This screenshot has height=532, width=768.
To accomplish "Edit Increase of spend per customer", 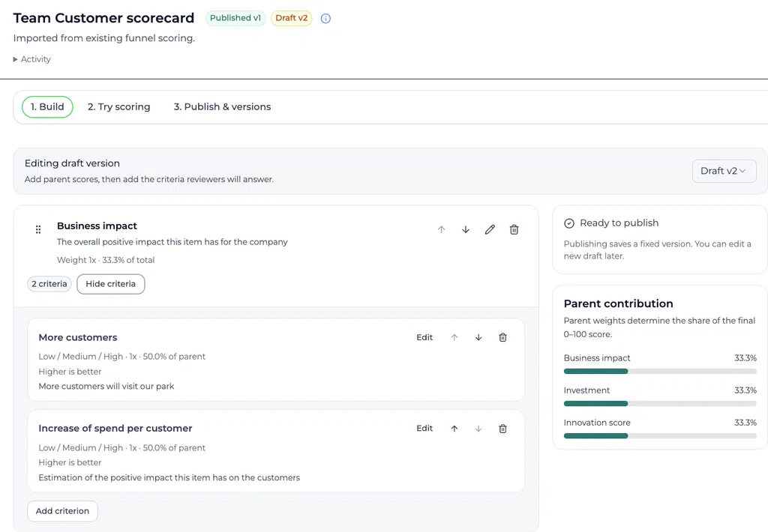I will [424, 429].
